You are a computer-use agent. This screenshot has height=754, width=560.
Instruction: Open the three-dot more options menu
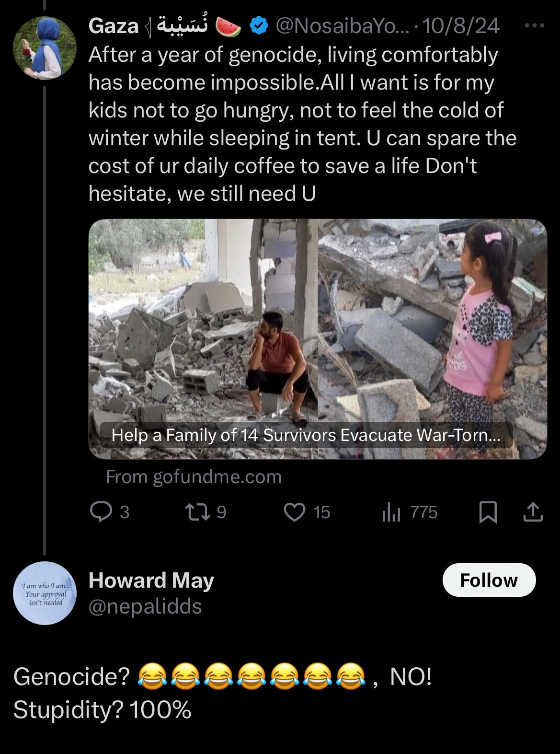[534, 26]
